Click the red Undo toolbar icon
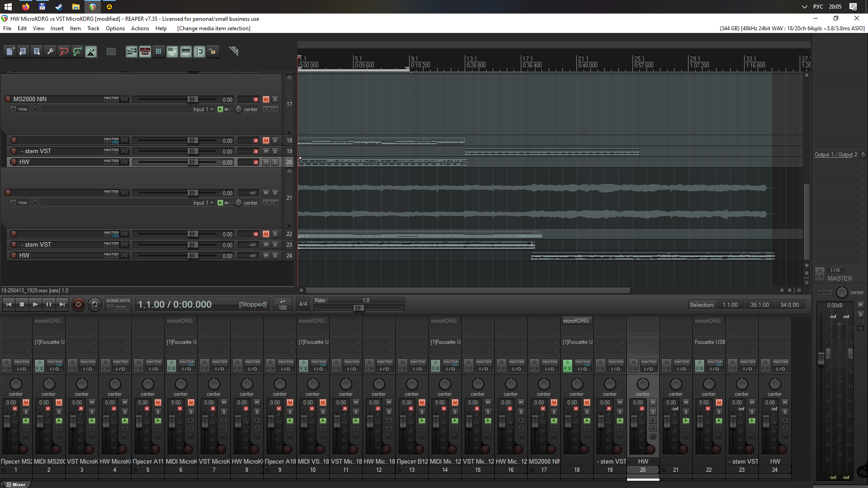Image resolution: width=868 pixels, height=488 pixels. click(x=64, y=52)
